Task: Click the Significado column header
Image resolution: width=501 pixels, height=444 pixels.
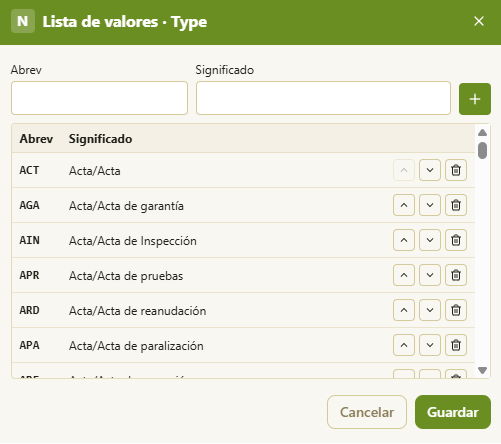Action: point(100,139)
